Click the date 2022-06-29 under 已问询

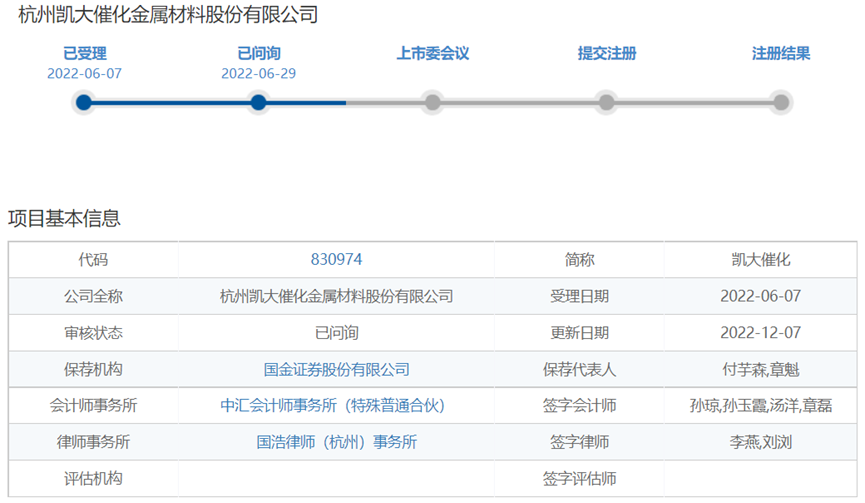(259, 73)
